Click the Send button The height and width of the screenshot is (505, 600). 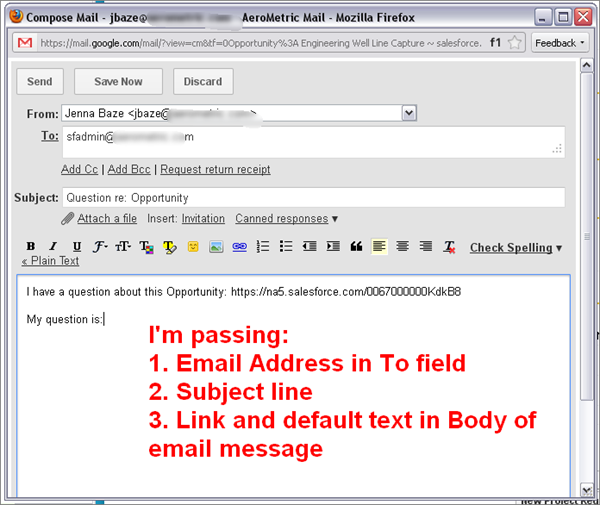point(40,81)
